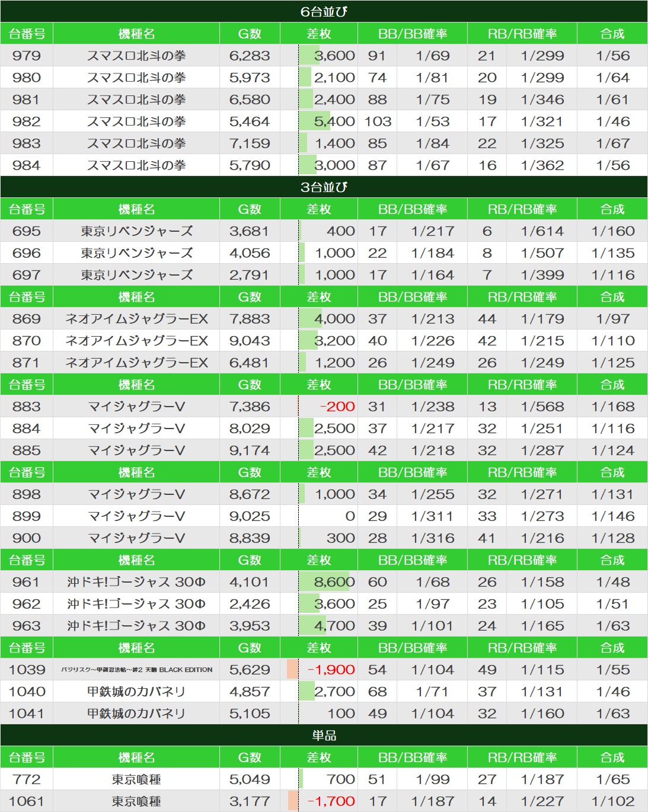Click the combined rate 1/48
648x812 pixels.
point(613,582)
